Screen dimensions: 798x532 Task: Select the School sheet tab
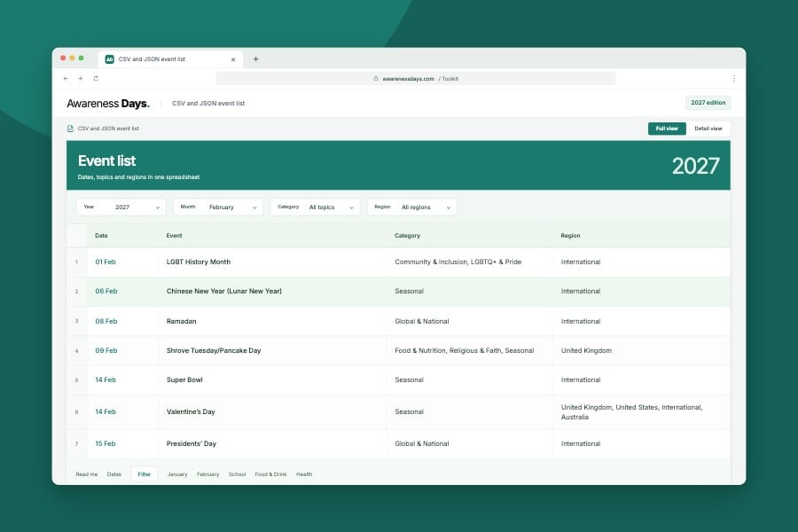click(237, 474)
